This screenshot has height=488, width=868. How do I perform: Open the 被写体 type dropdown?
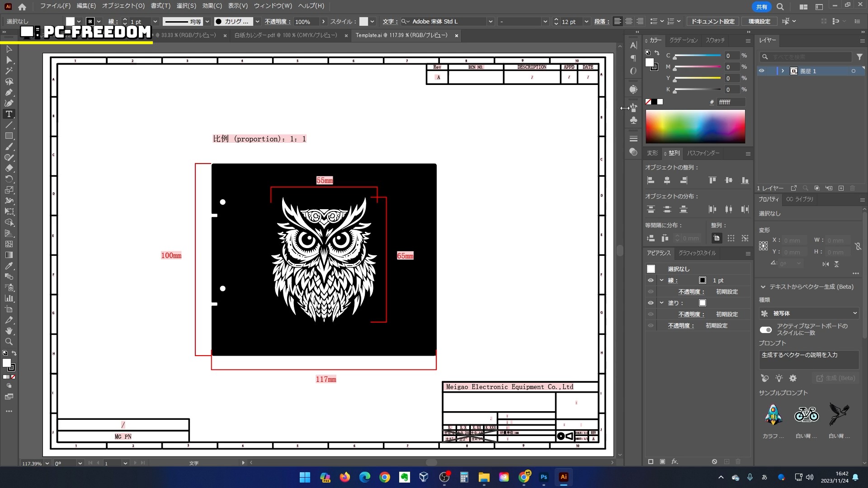808,314
